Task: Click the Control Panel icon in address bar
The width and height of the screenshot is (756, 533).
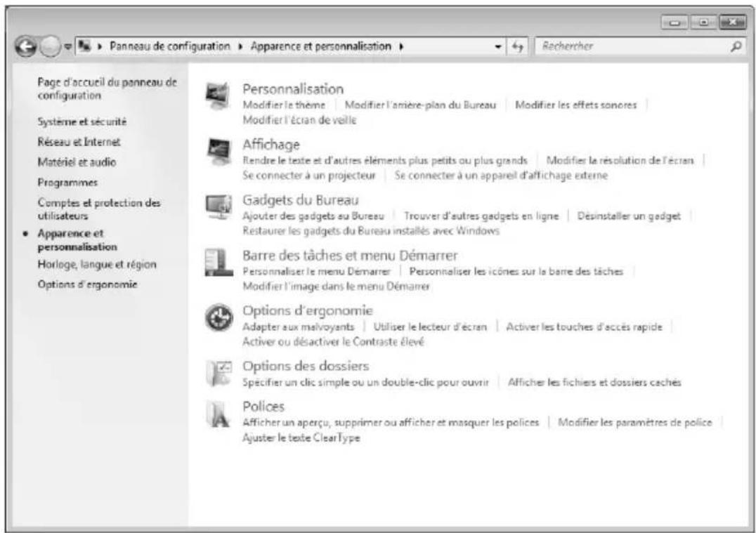Action: click(x=85, y=46)
